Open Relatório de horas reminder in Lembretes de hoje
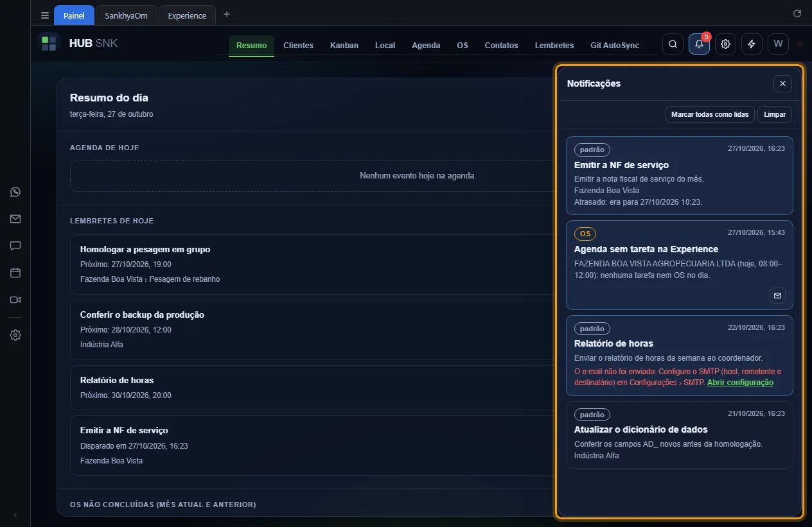This screenshot has height=527, width=812. pyautogui.click(x=312, y=388)
